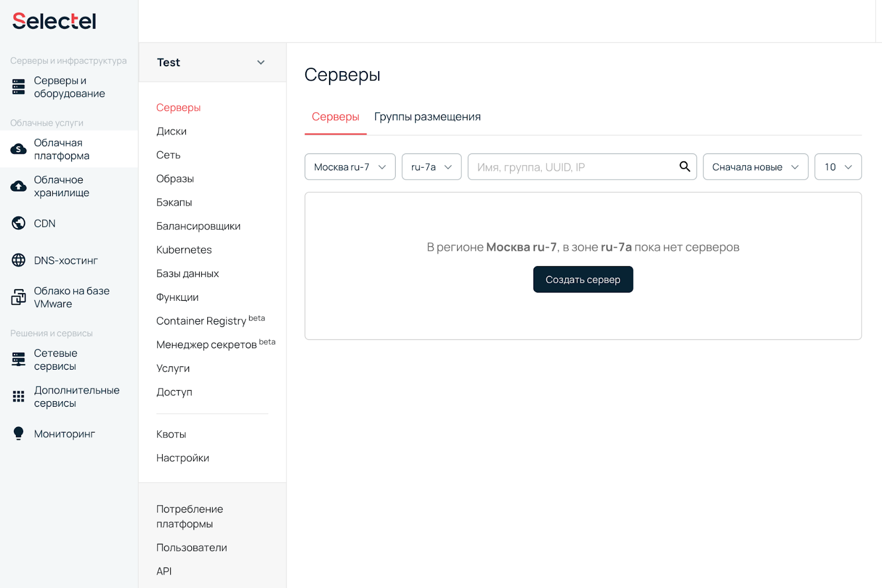Open the Базы данных menu item
882x588 pixels.
(187, 273)
